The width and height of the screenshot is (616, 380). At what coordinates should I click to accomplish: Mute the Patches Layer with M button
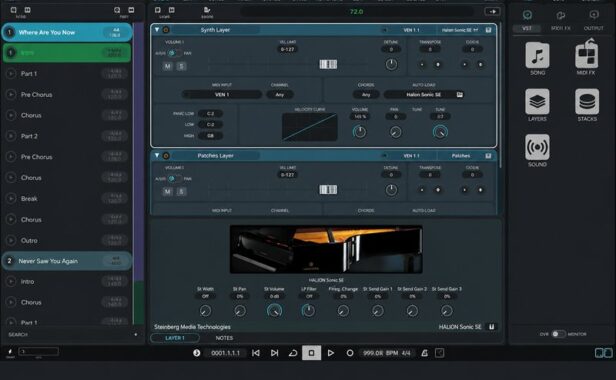pos(168,191)
